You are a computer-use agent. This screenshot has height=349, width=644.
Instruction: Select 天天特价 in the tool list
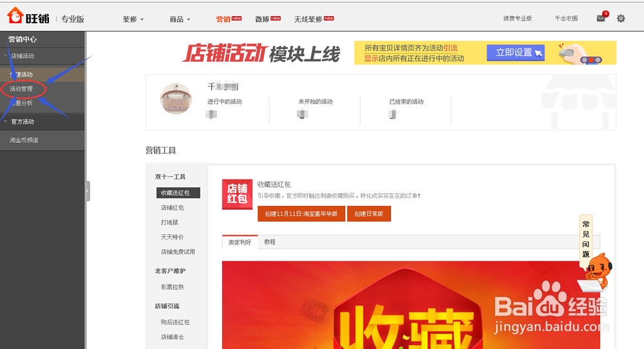(173, 238)
